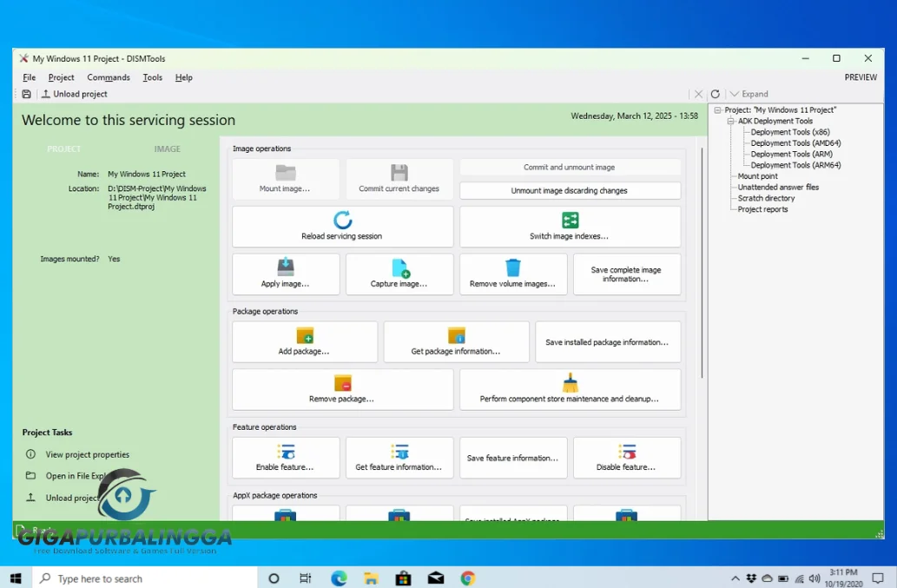Refresh the project tree view

(x=716, y=94)
